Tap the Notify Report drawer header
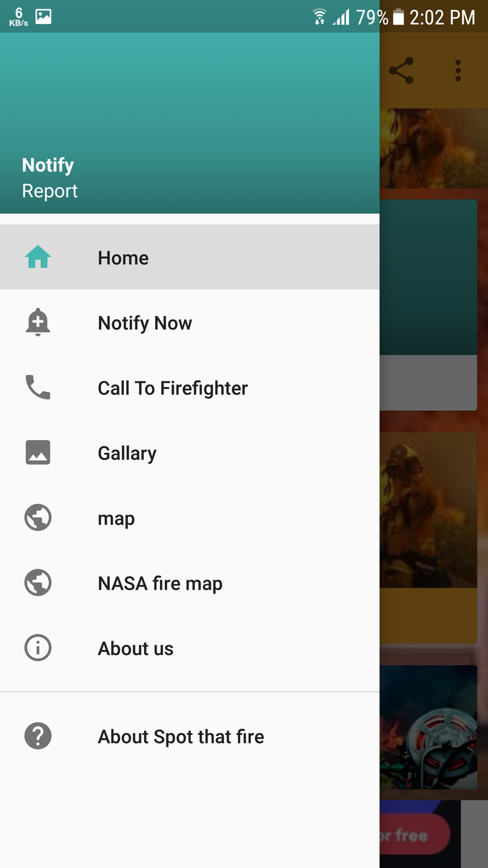The width and height of the screenshot is (488, 868). (x=190, y=123)
